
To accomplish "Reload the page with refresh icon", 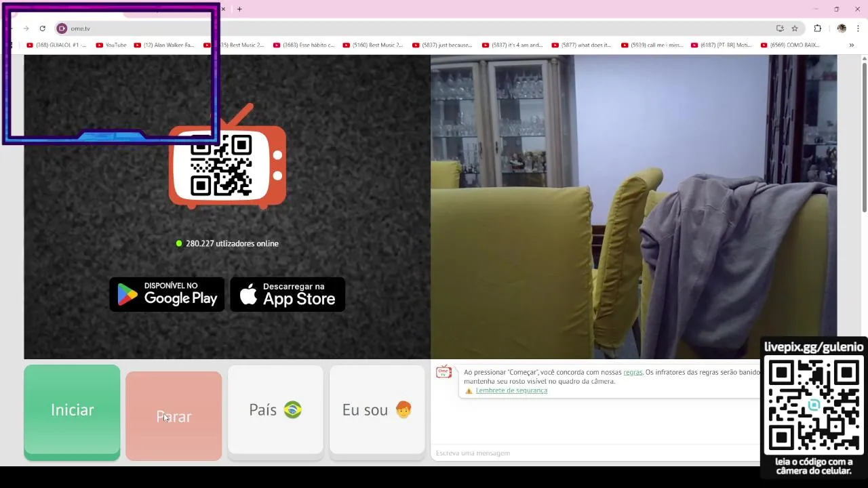I will point(42,28).
